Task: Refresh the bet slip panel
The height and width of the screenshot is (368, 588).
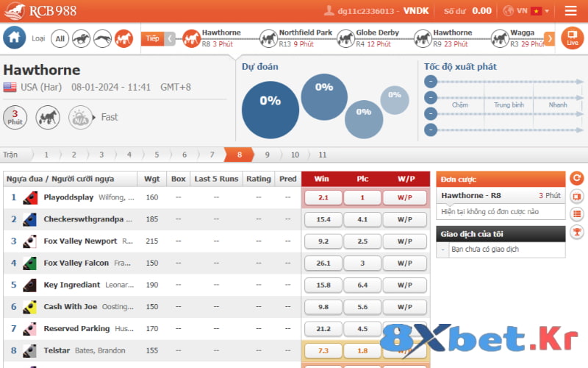Action: coord(577,178)
